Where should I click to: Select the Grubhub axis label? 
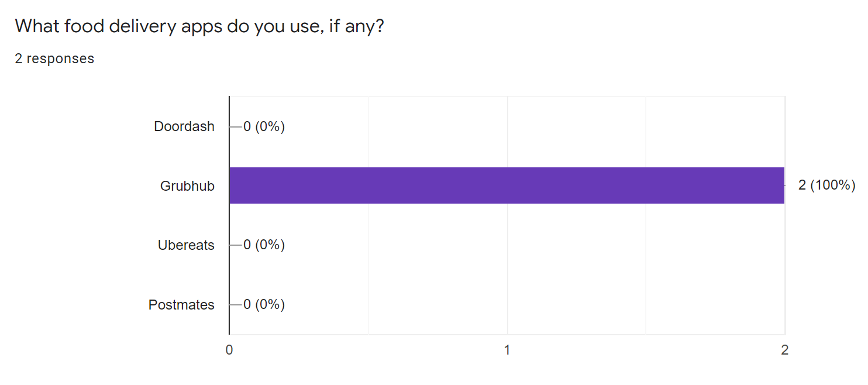coord(187,186)
